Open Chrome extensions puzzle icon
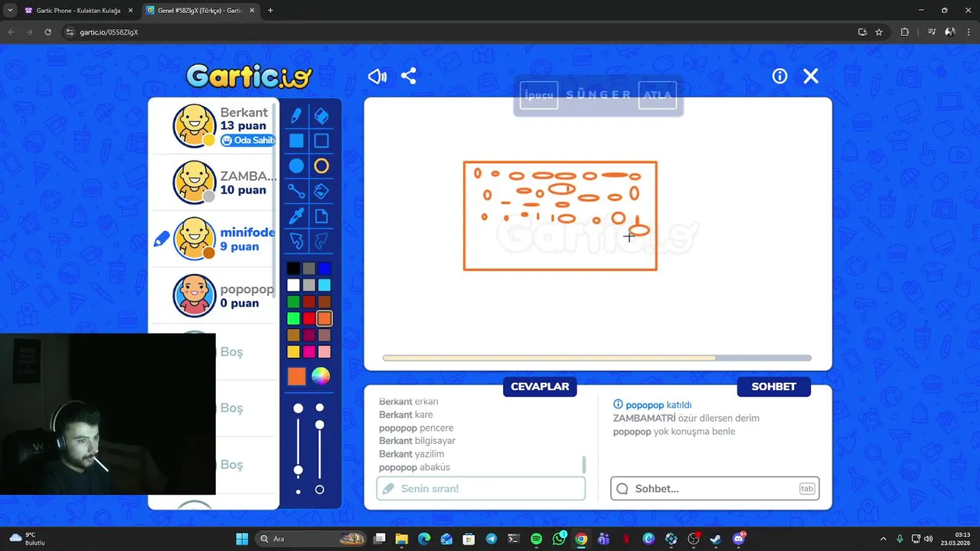This screenshot has width=980, height=551. point(905,32)
